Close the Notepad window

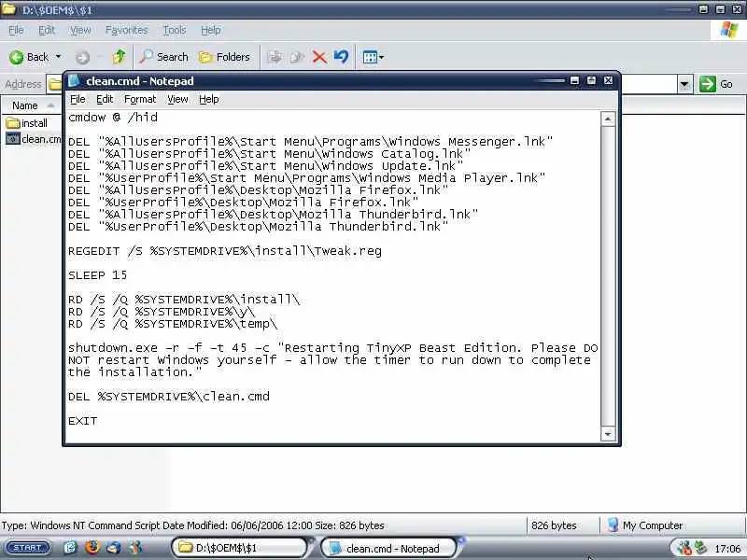point(608,80)
